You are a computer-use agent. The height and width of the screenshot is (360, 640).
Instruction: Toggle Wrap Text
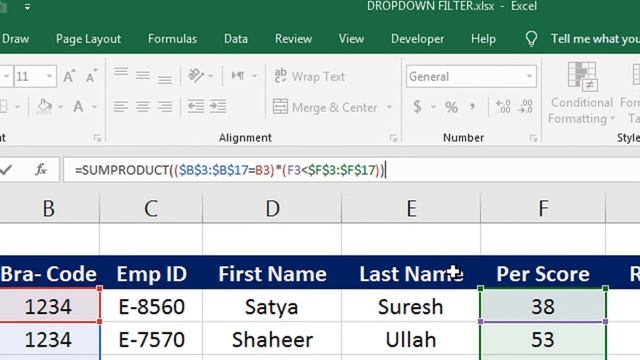pyautogui.click(x=309, y=76)
